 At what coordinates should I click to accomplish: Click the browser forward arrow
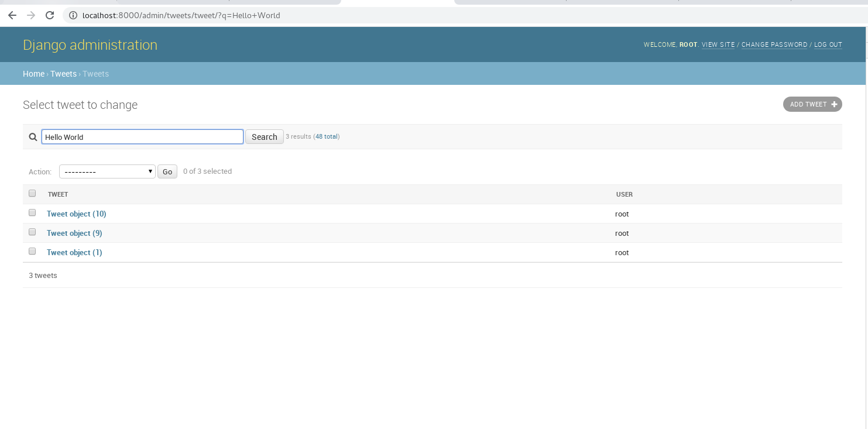(31, 15)
